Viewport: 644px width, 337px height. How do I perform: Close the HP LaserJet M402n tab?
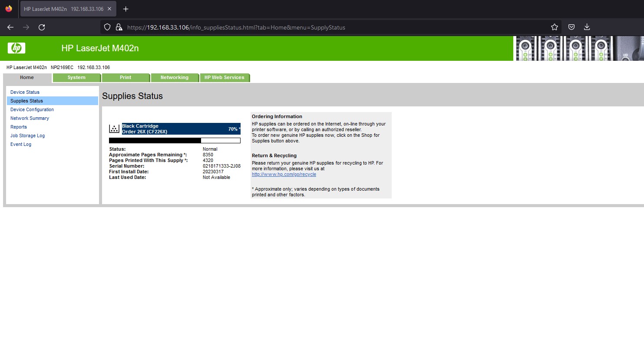click(109, 9)
